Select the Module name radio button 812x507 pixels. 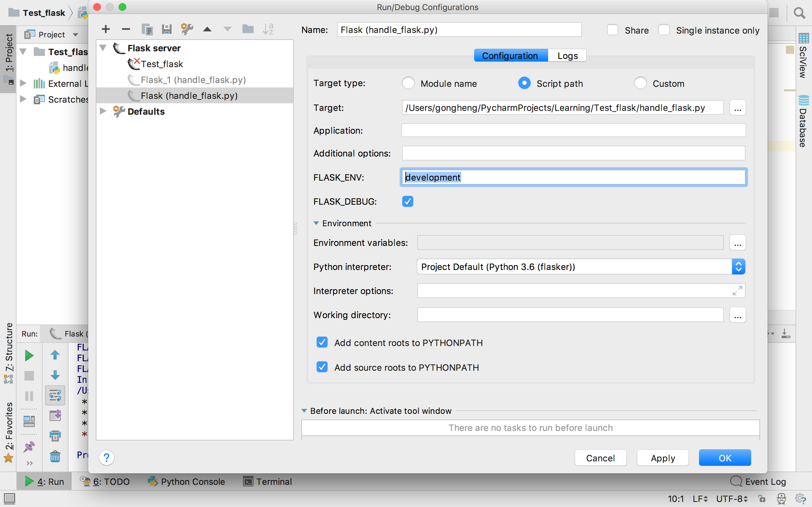(408, 83)
